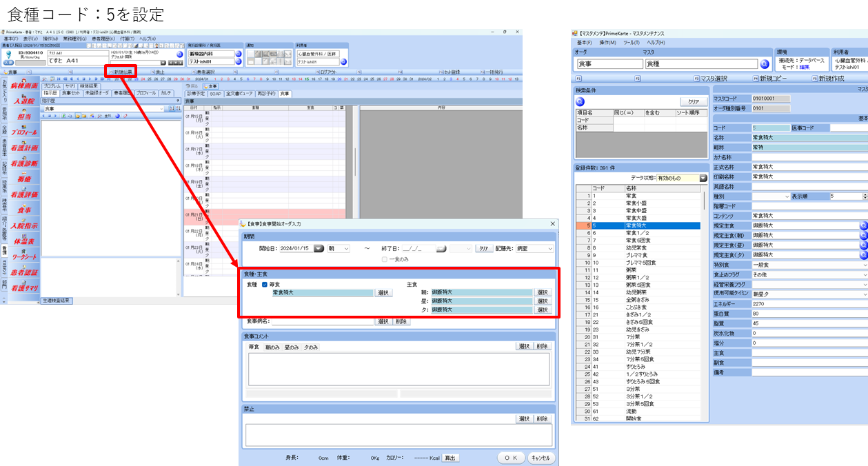This screenshot has width=868, height=466.
Task: Switch to SOAP tab
Action: coord(215,93)
